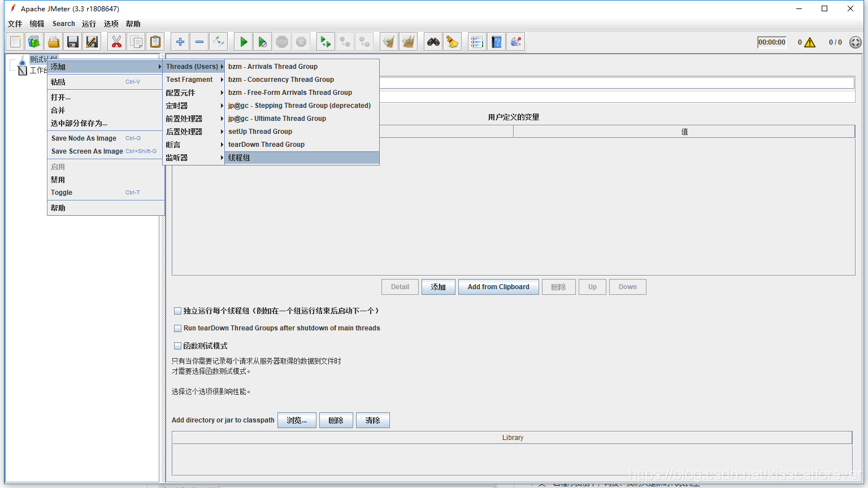
Task: Click the Paste clipboard icon
Action: point(155,42)
